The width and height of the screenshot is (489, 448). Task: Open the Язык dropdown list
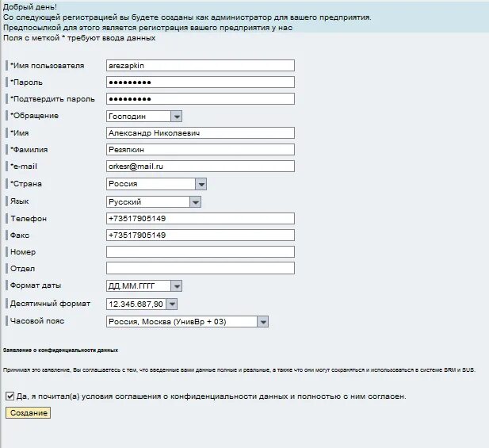[x=195, y=202]
